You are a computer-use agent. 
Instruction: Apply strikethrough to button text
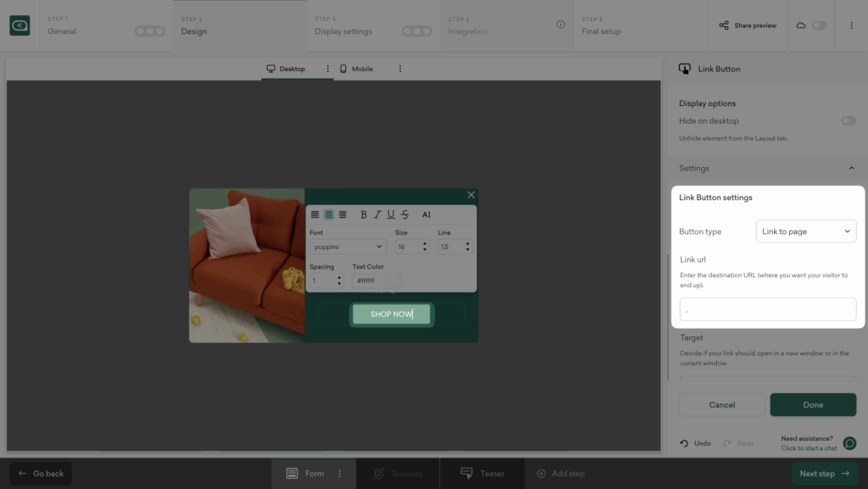tap(404, 214)
